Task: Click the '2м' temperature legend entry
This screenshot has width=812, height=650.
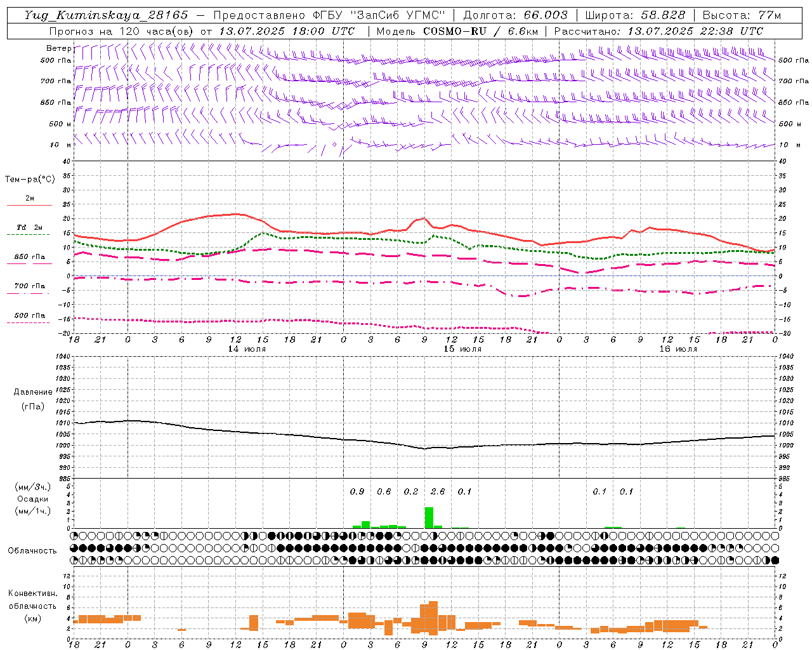Action: (x=29, y=198)
